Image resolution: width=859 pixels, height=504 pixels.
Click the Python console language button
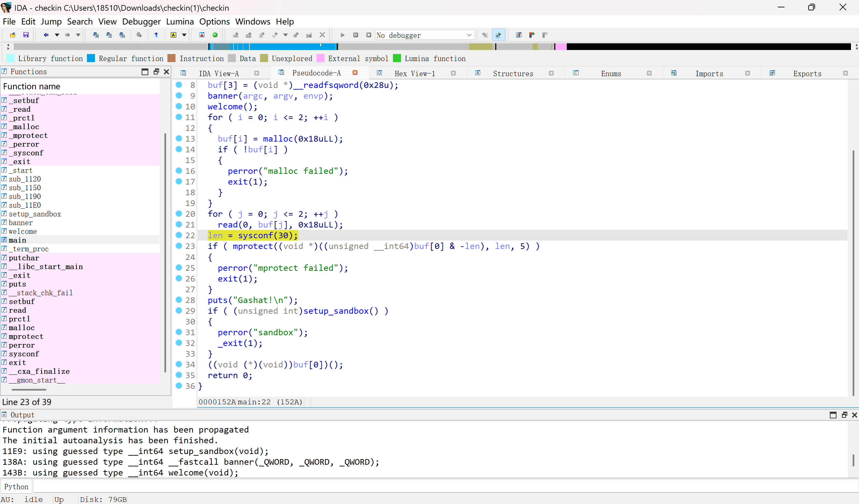point(16,486)
